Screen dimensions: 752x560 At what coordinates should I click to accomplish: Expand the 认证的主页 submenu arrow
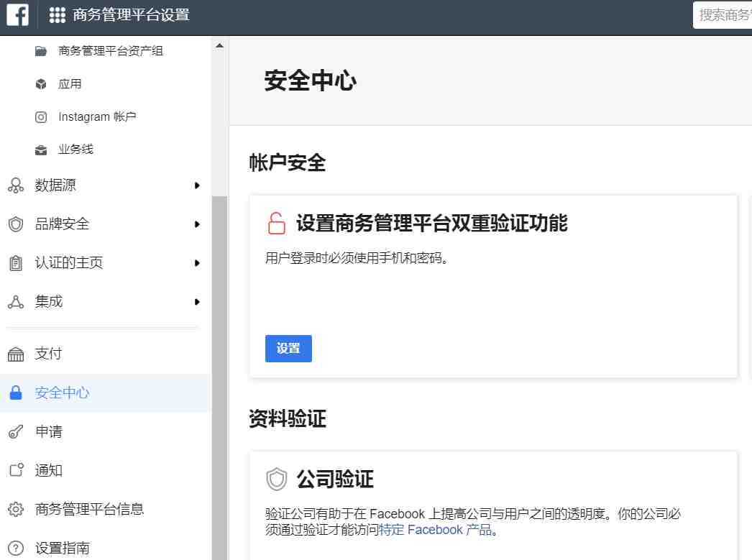click(197, 263)
